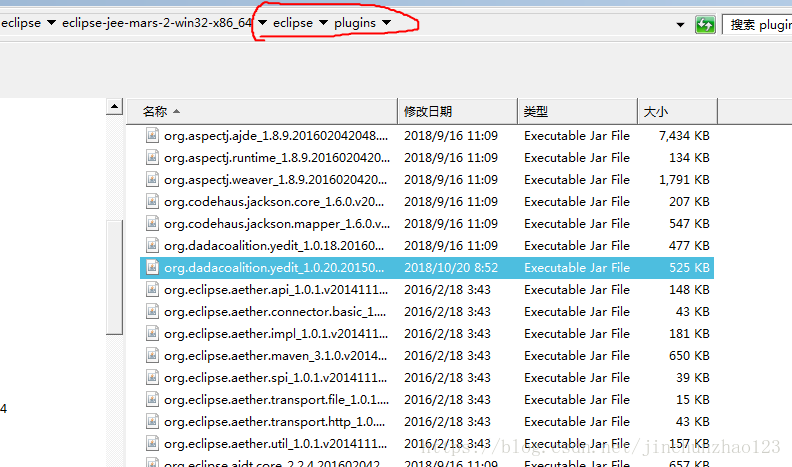Screen dimensions: 792x467
Task: Expand dropdown arrow after second eclipse breadcrumb
Action: [323, 23]
